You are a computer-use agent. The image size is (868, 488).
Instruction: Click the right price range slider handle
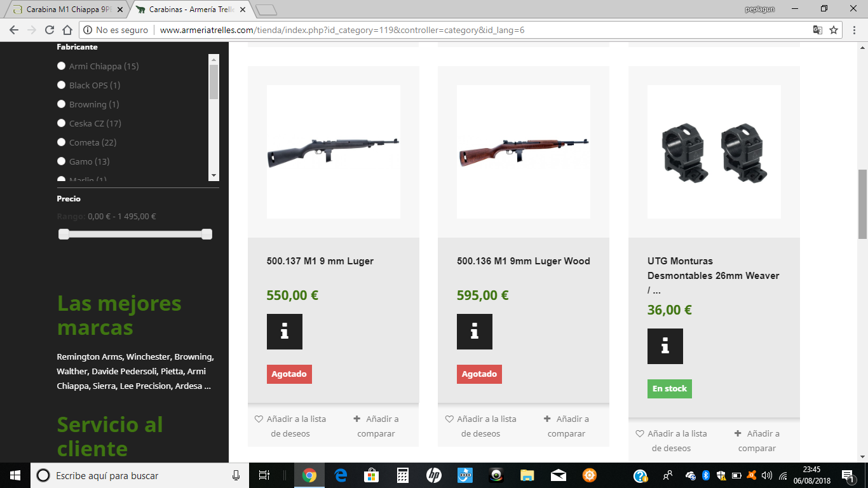tap(207, 234)
